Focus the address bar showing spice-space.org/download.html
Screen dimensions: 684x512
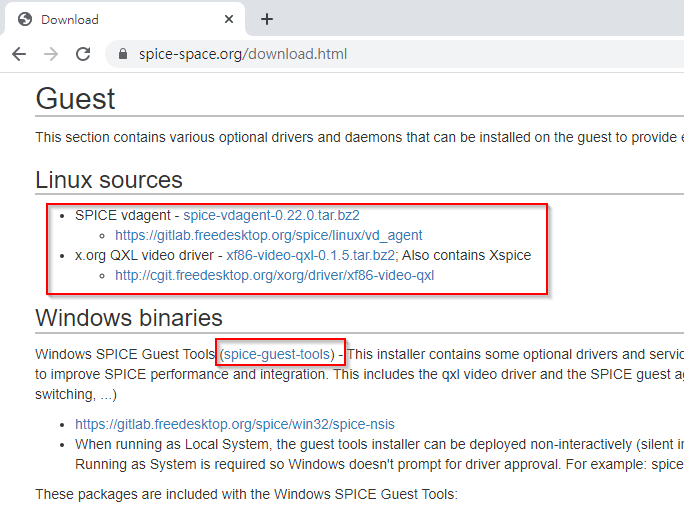click(393, 54)
